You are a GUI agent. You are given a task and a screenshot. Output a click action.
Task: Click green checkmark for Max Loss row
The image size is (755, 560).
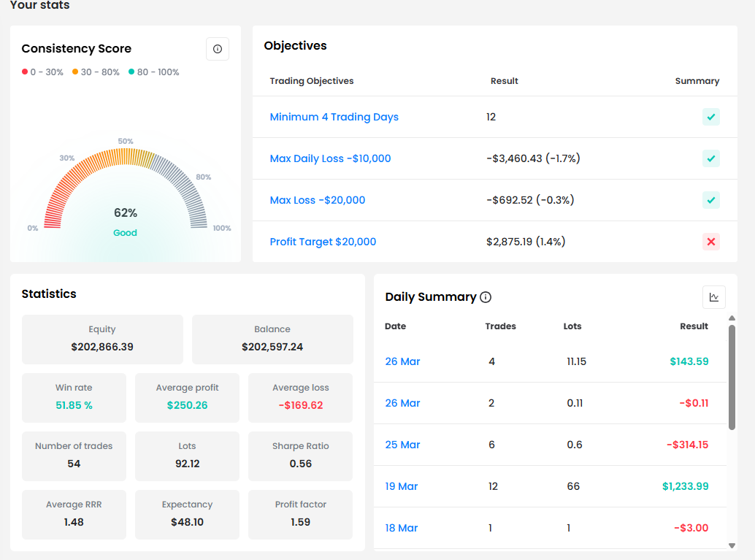point(710,200)
